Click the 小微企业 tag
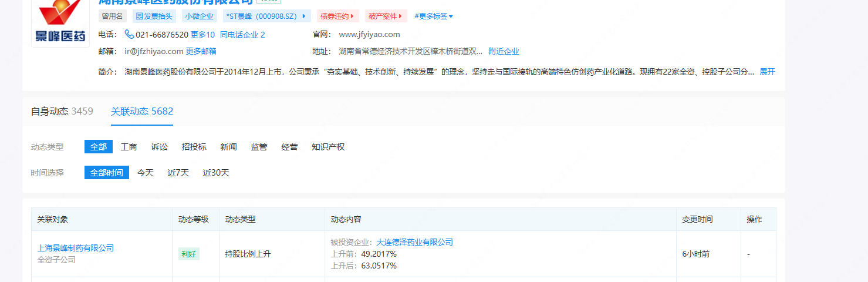Viewport: 868px width, 282px height. click(199, 16)
